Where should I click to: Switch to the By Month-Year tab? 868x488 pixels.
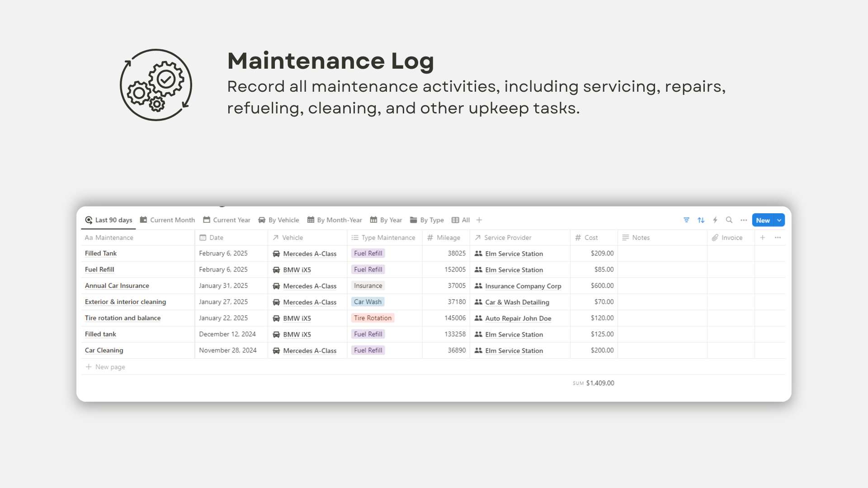coord(335,220)
